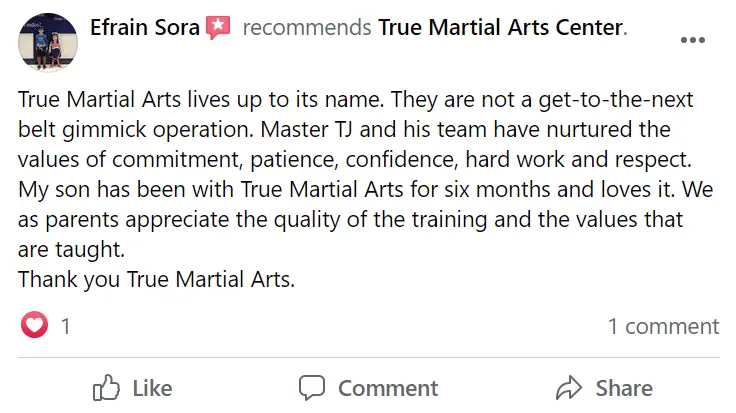736x413 pixels.
Task: Click the Thank you True Martial Arts line
Action: (x=156, y=280)
